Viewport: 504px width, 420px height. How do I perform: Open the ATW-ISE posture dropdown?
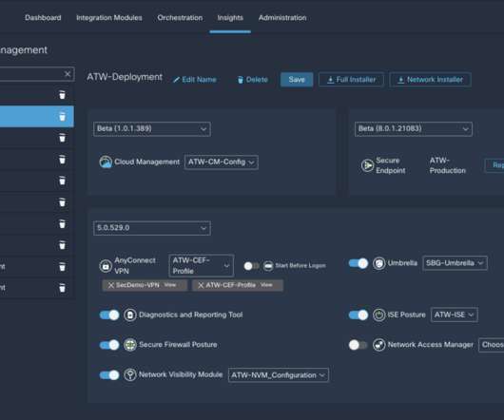[x=455, y=315]
